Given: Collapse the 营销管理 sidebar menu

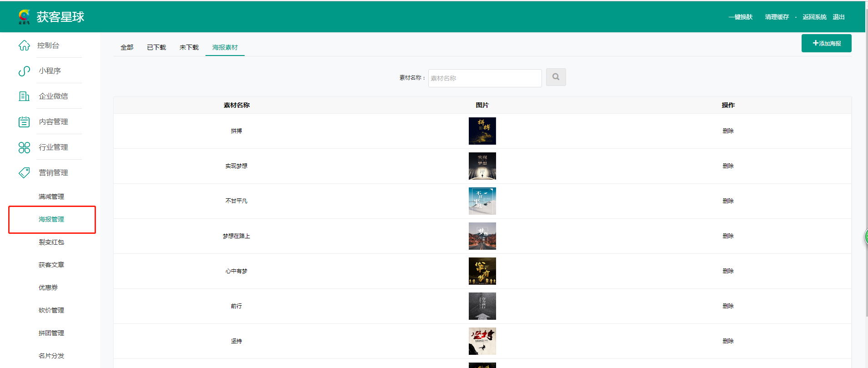Looking at the screenshot, I should (53, 173).
